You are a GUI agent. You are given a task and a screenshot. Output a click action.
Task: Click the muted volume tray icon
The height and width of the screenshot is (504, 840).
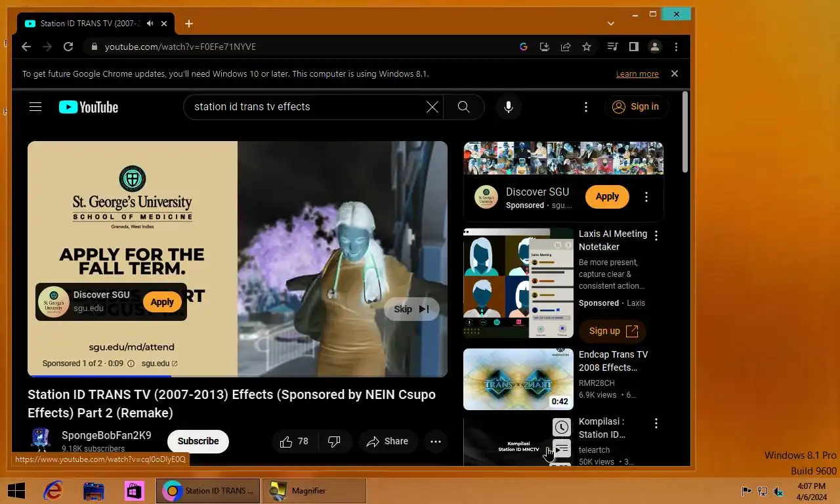pyautogui.click(x=778, y=491)
